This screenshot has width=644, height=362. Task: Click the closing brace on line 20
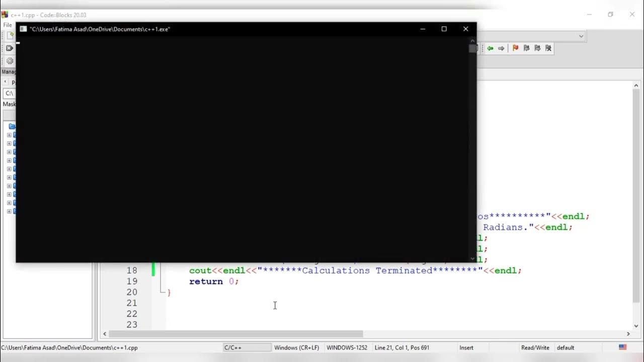169,293
